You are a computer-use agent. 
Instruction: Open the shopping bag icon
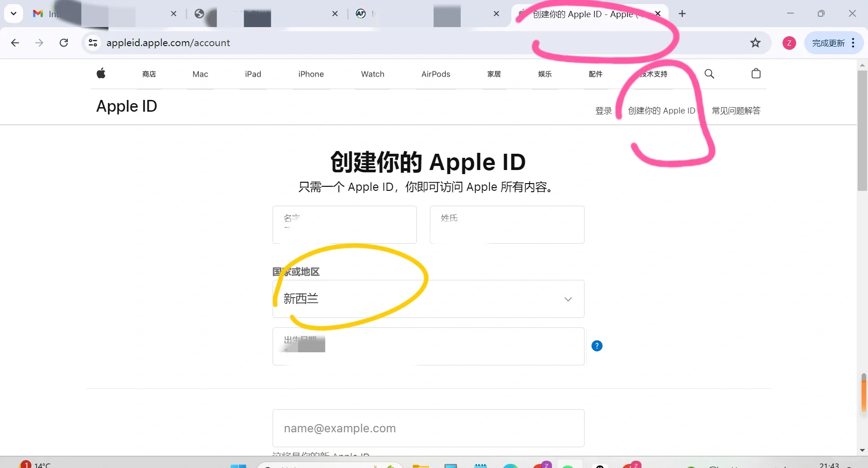tap(756, 74)
